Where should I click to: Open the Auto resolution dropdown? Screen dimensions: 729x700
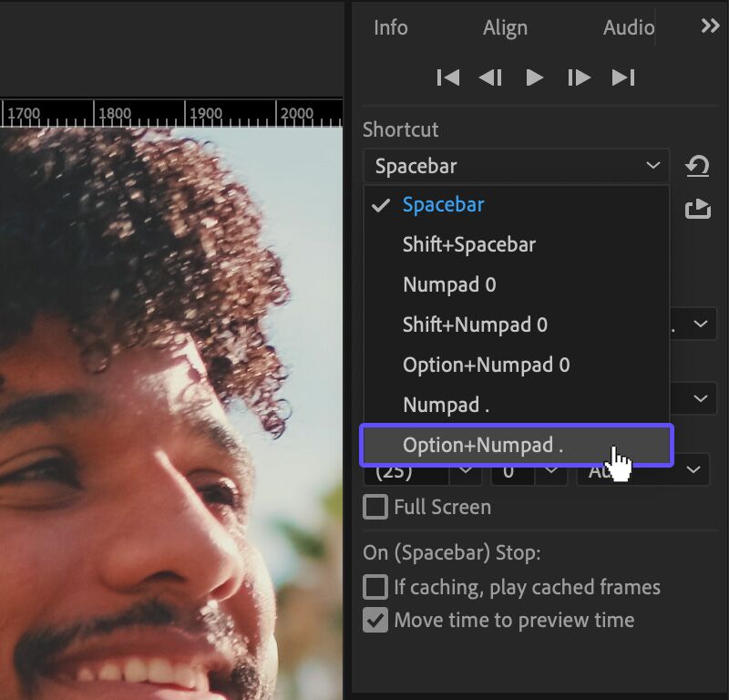pyautogui.click(x=642, y=470)
